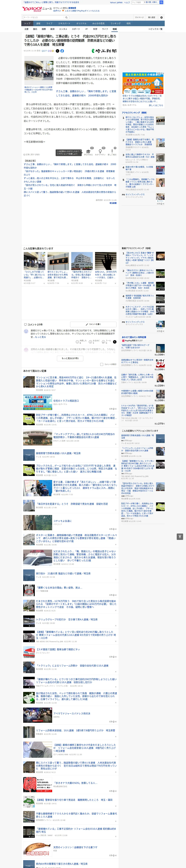Screen dimensions: 186x868
Task: Click the keyword search input field
Action: pyautogui.click(x=44, y=17)
